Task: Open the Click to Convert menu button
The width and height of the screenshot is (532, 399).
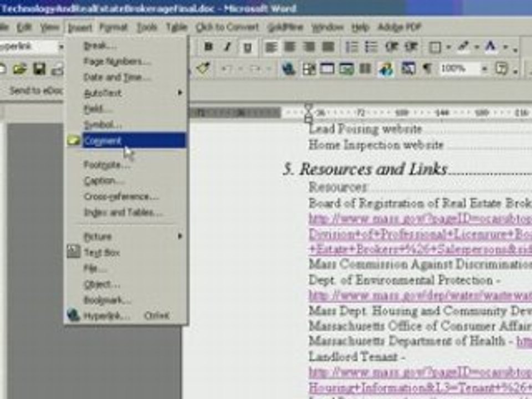Action: [227, 27]
